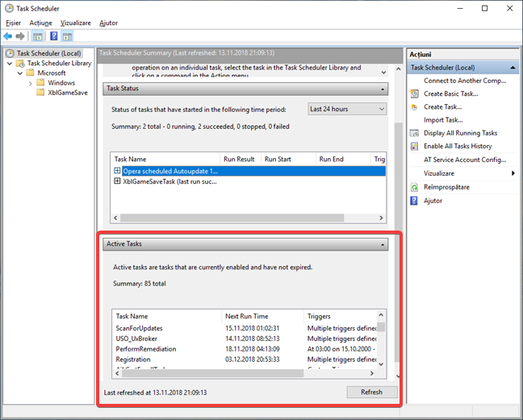
Task: Toggle the Action pane toolbar icon
Action: (x=67, y=36)
